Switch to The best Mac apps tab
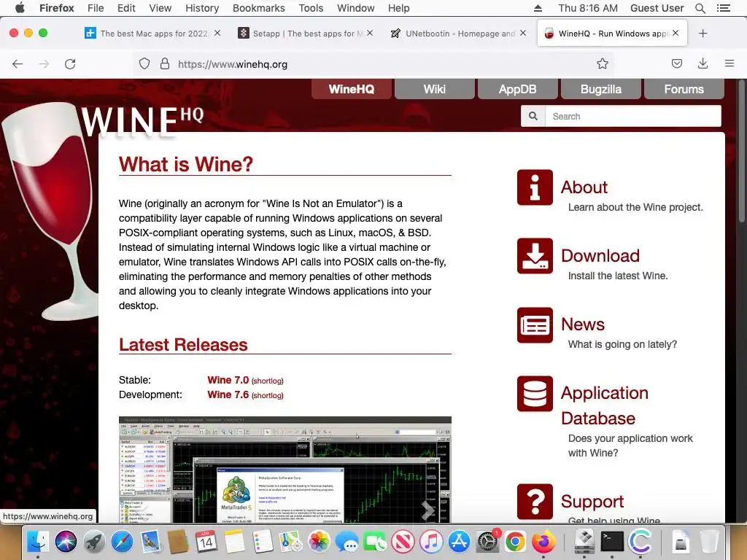Screen dimensions: 747x560 tap(153, 34)
